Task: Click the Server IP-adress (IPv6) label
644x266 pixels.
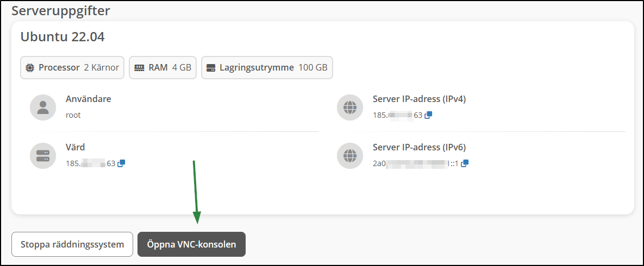Action: pos(419,147)
